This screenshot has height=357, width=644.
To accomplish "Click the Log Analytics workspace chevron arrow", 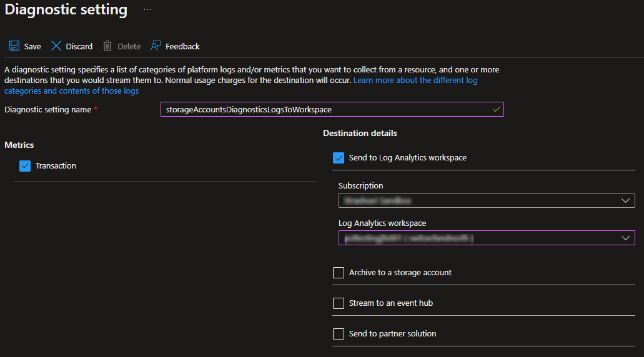I will tap(625, 238).
